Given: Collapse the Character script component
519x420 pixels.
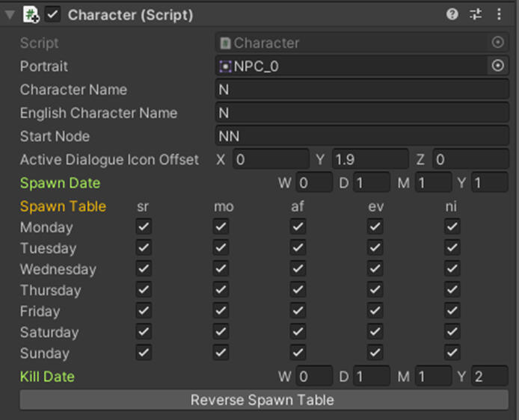Looking at the screenshot, I should (x=10, y=14).
